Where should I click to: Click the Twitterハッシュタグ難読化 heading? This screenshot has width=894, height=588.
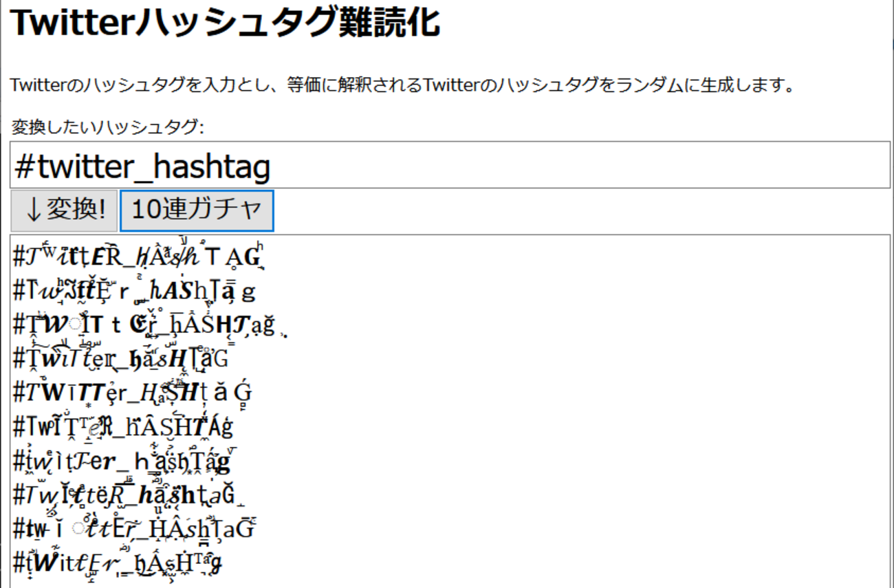click(x=225, y=23)
